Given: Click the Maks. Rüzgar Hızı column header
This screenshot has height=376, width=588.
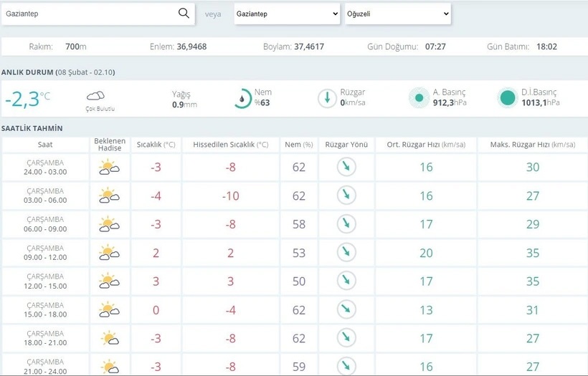Looking at the screenshot, I should pos(532,145).
